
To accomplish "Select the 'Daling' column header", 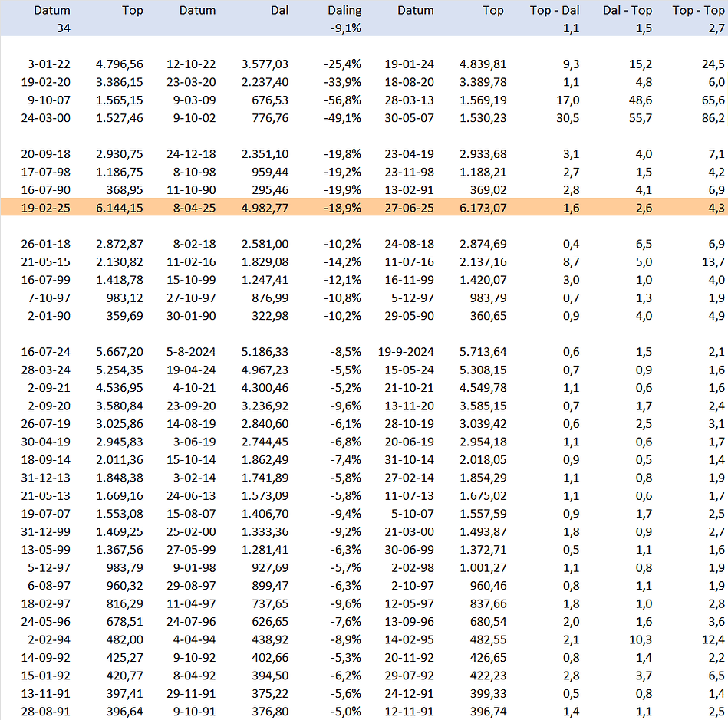I will (344, 10).
